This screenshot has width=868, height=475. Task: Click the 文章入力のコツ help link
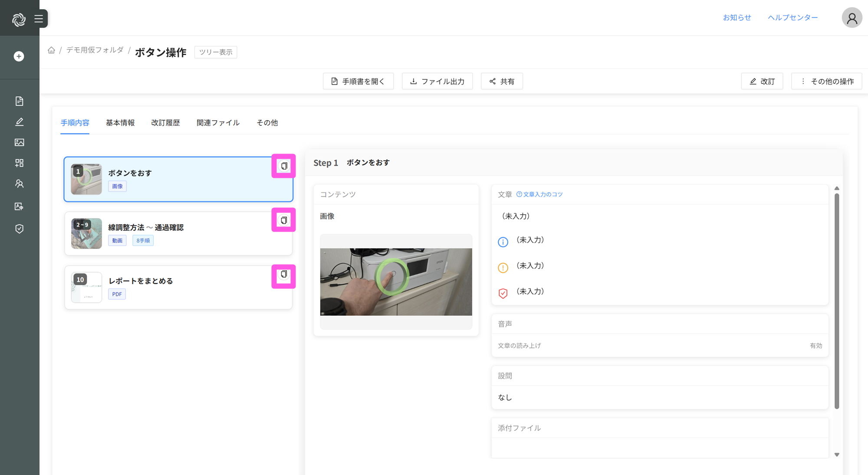click(539, 194)
